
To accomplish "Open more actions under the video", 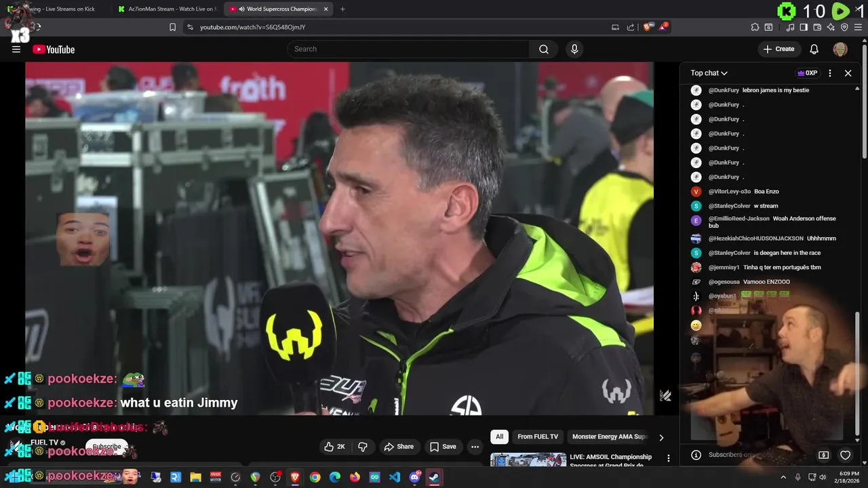I will click(x=475, y=447).
